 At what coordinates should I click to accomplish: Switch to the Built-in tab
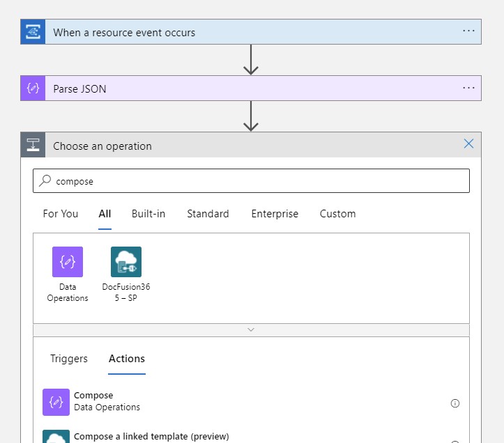(x=148, y=214)
